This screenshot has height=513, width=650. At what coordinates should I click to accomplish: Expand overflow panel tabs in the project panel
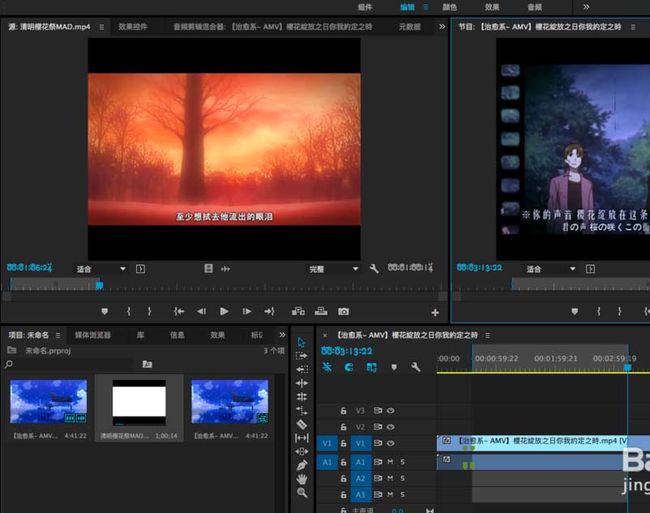282,335
